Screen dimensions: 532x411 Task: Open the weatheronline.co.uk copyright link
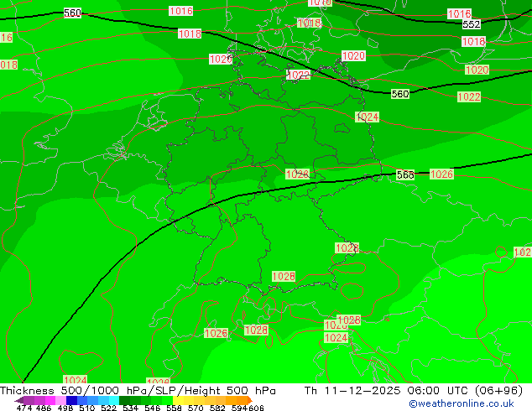click(x=461, y=403)
